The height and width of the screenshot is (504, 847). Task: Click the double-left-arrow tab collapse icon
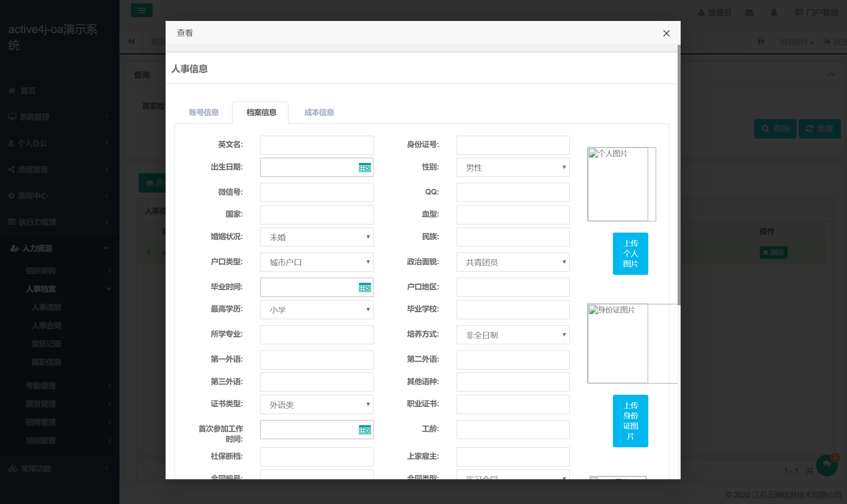[131, 41]
